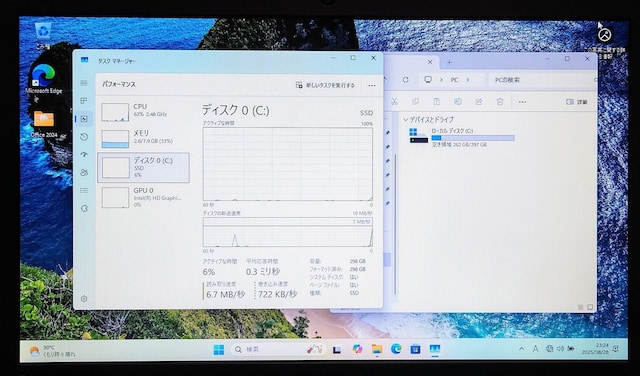The image size is (640, 376).
Task: Open Services page in Task Manager sidebar
Action: pos(84,208)
